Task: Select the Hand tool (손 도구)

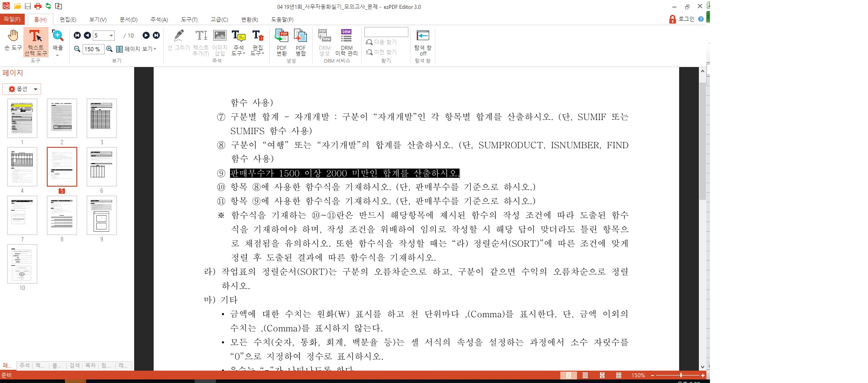Action: point(13,40)
